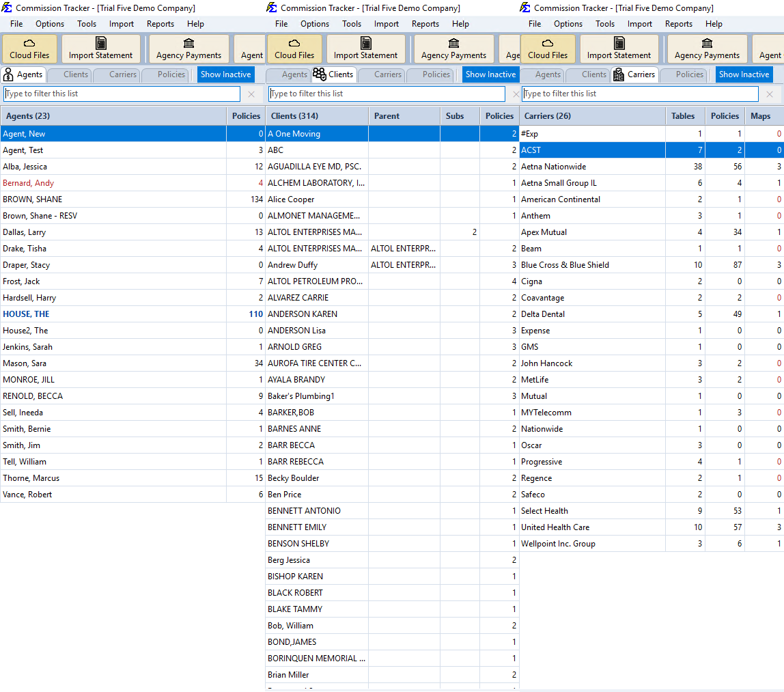
Task: Select carrier row United Health Care
Action: (x=652, y=527)
